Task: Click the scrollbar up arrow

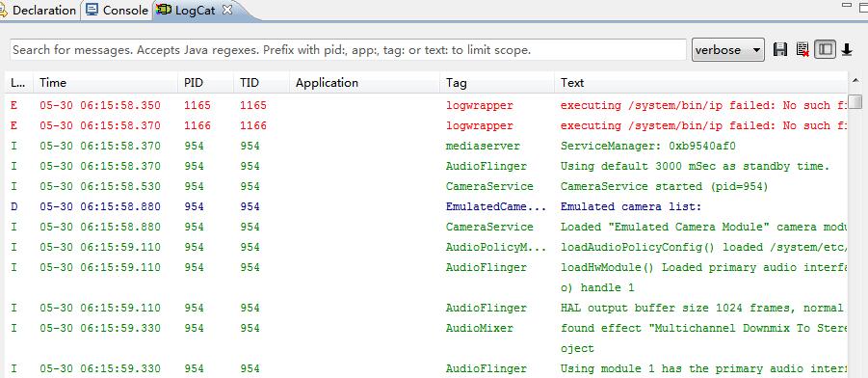Action: (855, 80)
